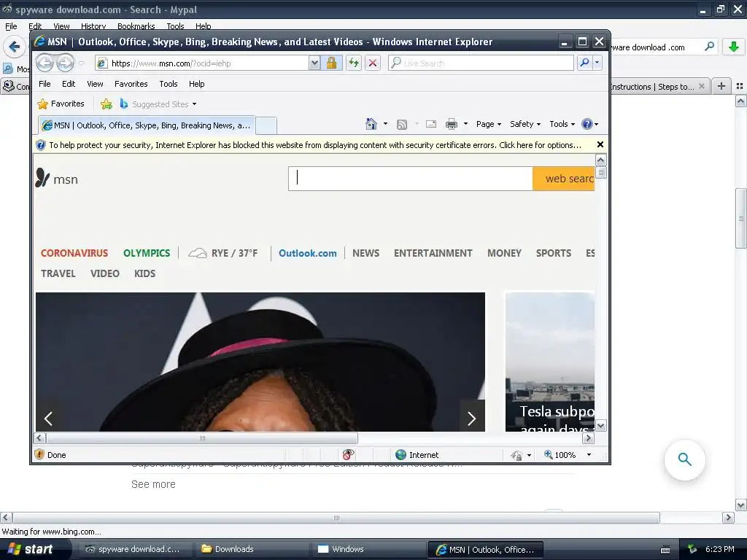Open the zoom level 100% dropdown

click(x=589, y=455)
